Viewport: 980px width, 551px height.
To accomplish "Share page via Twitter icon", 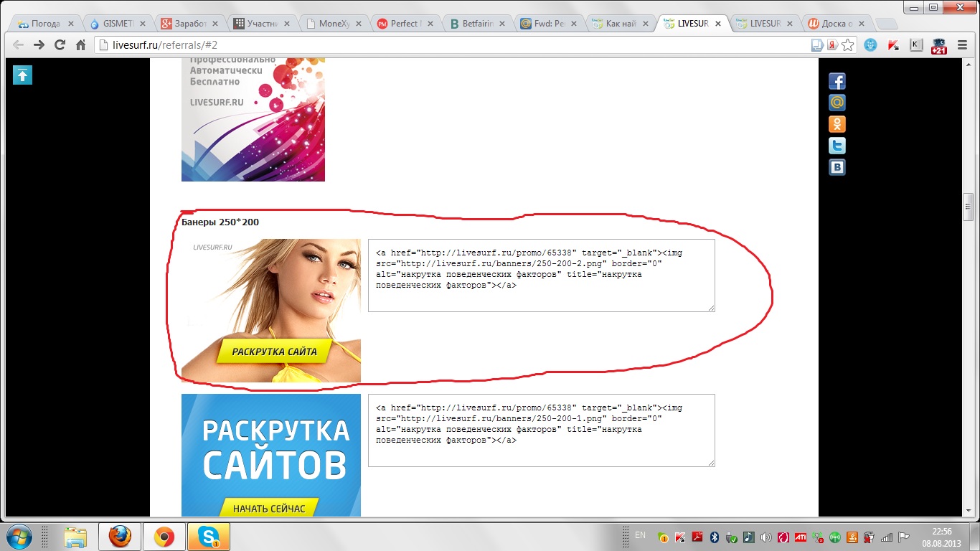I will click(x=837, y=146).
